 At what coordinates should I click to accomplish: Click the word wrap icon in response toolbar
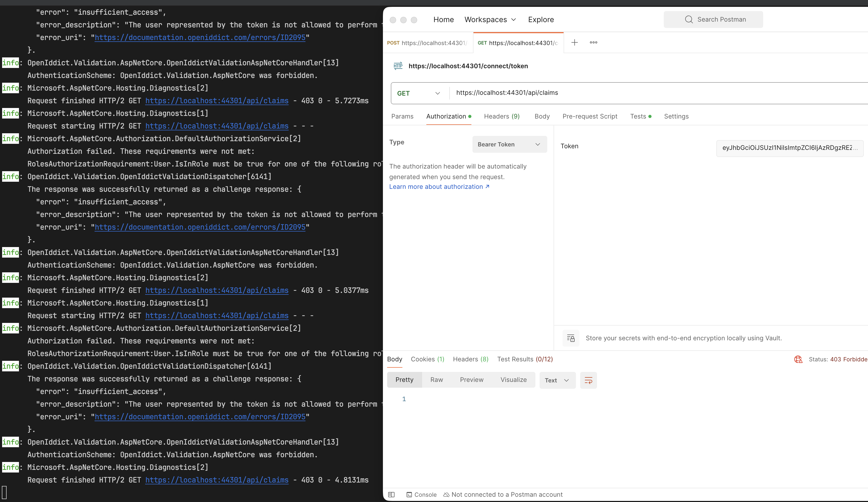pos(588,380)
